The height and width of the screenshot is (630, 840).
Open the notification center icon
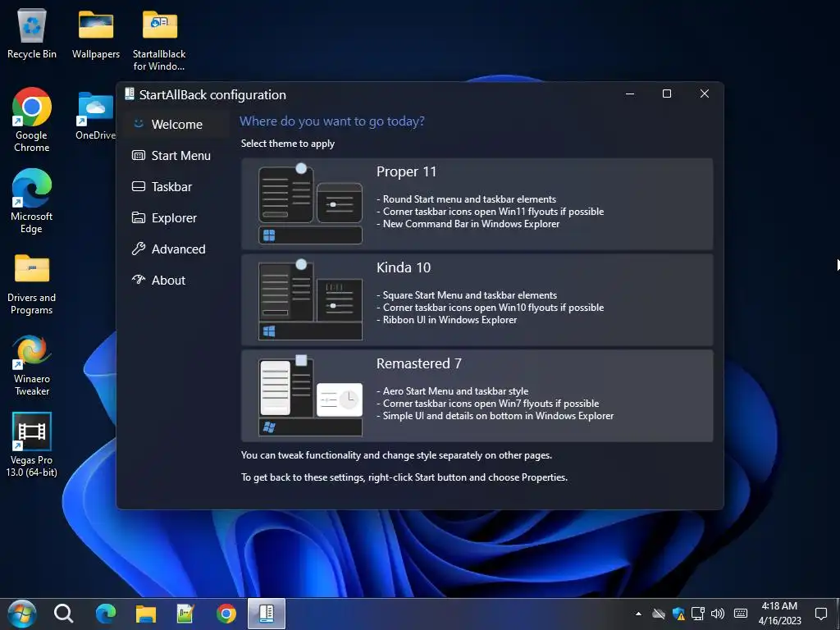820,614
